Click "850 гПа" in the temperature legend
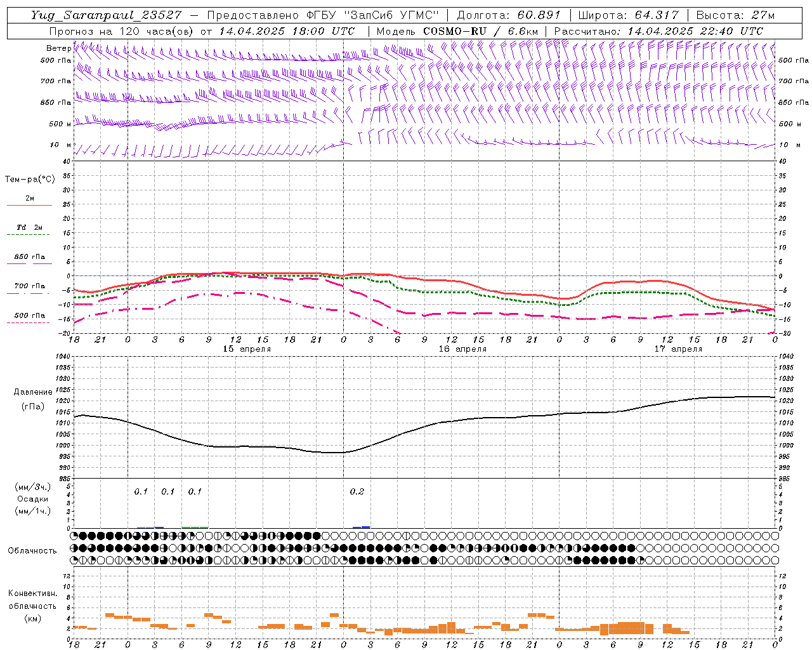 pos(29,257)
